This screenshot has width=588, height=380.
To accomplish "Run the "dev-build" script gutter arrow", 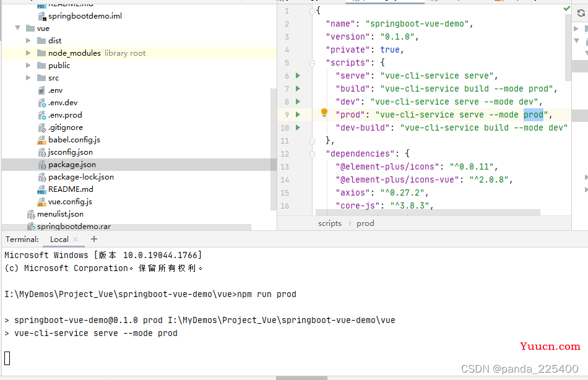I will click(x=298, y=127).
